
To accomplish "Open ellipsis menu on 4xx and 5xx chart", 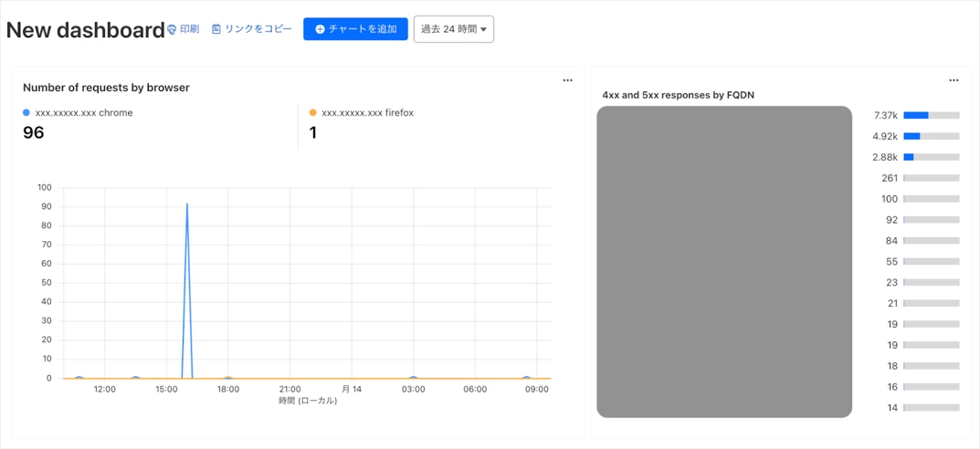I will pos(954,80).
